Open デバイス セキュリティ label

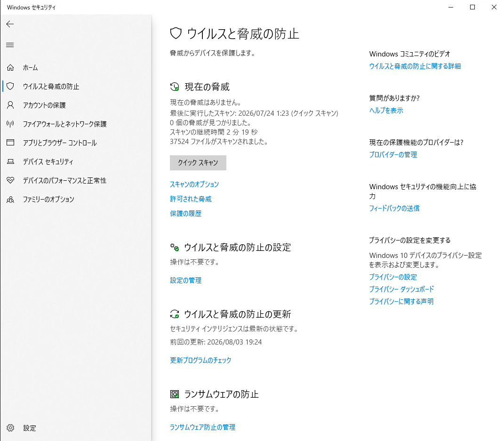point(48,162)
